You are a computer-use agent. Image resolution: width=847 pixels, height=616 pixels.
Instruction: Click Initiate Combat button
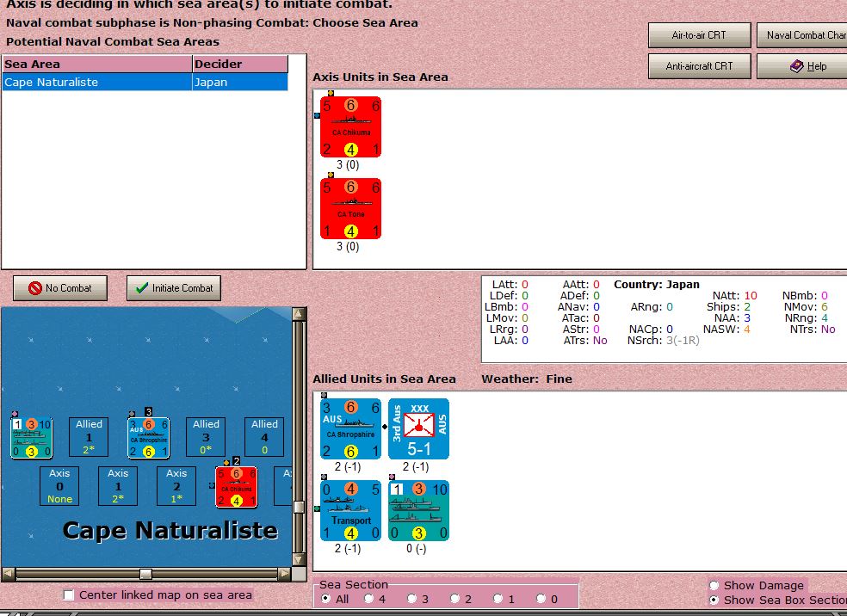(173, 288)
